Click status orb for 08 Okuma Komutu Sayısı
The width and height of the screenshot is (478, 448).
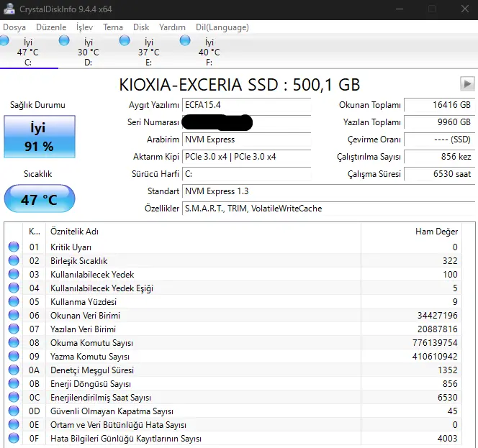tap(14, 342)
